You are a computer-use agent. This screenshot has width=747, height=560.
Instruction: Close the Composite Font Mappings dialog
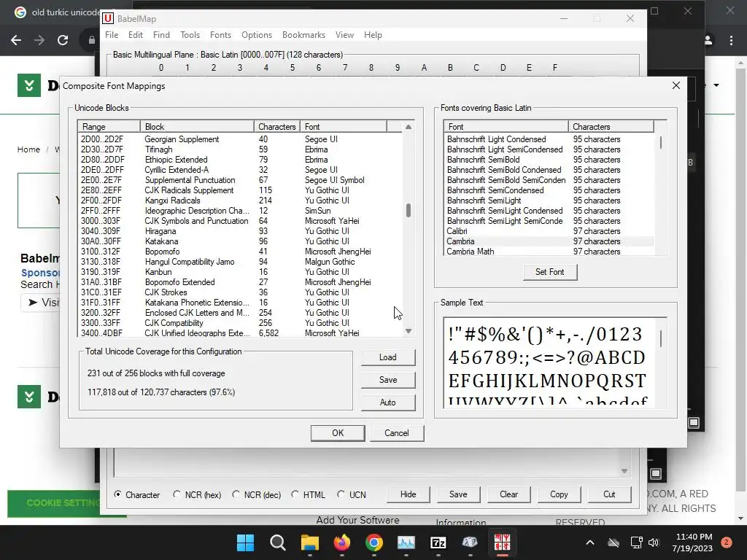[x=676, y=86]
